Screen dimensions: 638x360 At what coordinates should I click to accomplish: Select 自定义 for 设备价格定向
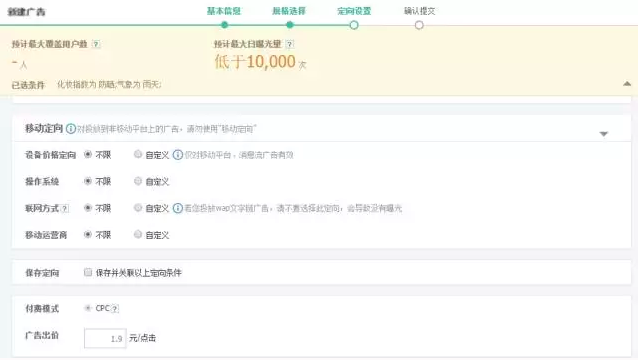click(x=138, y=154)
